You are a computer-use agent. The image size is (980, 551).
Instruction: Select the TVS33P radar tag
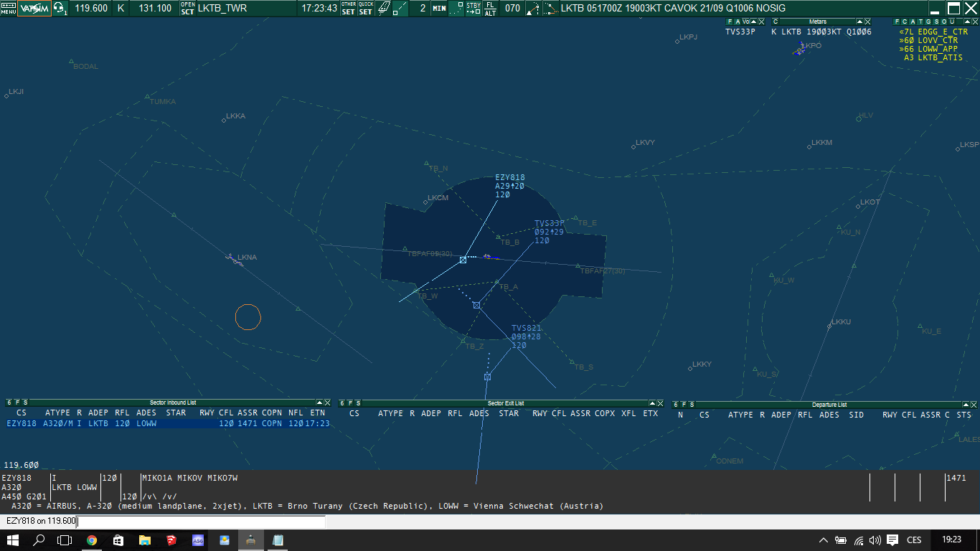550,232
